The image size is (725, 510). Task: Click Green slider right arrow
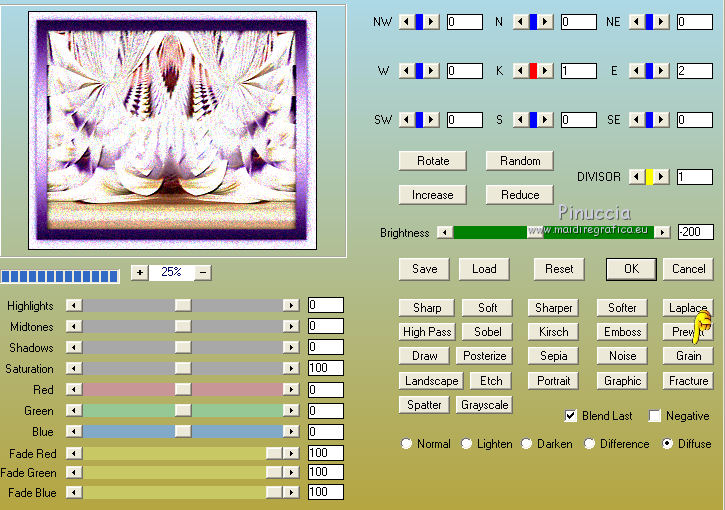[291, 411]
